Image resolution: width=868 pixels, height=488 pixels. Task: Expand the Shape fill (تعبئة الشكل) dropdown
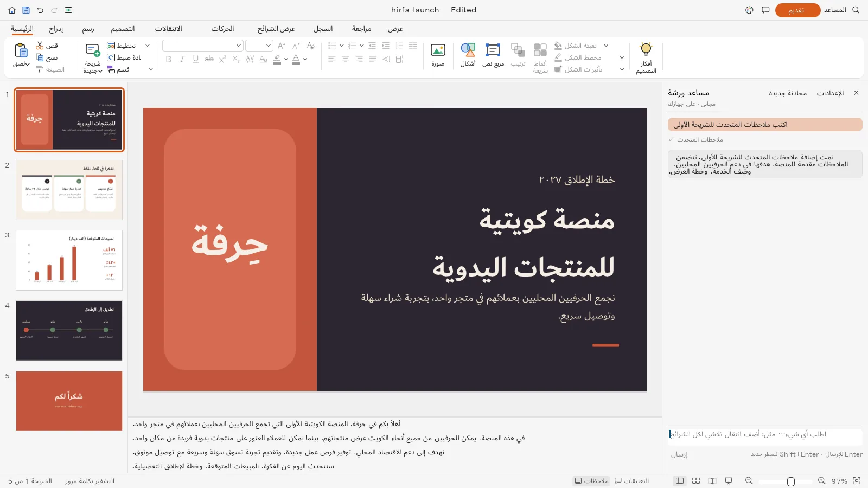pos(606,46)
